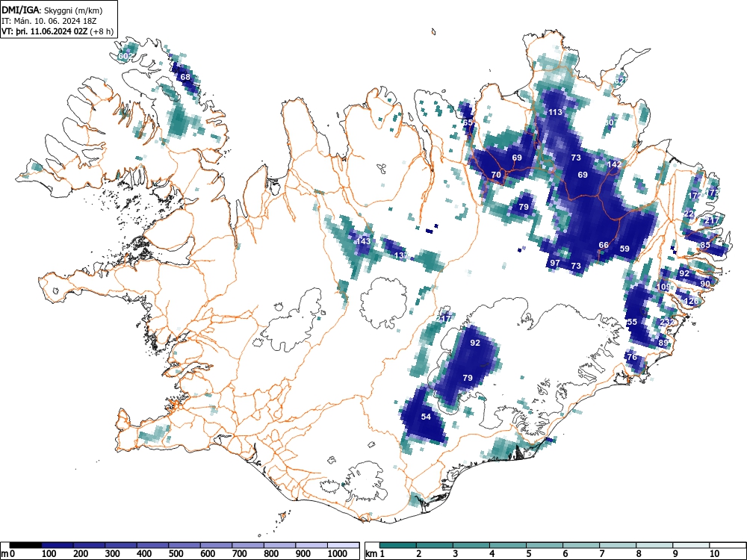This screenshot has width=747, height=560.
Task: Click the dark teal swatch between km 1 and 2
Action: coord(398,545)
